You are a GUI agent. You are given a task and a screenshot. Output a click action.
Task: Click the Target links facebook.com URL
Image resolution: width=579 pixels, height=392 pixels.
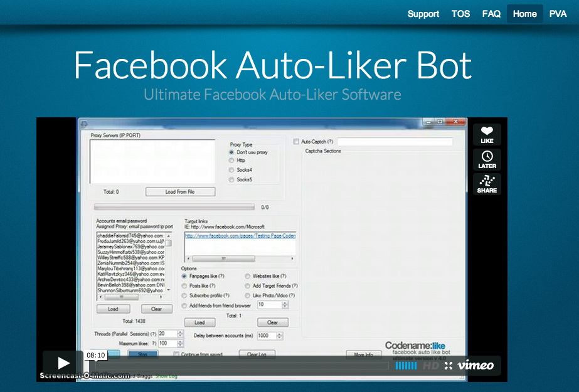point(240,236)
